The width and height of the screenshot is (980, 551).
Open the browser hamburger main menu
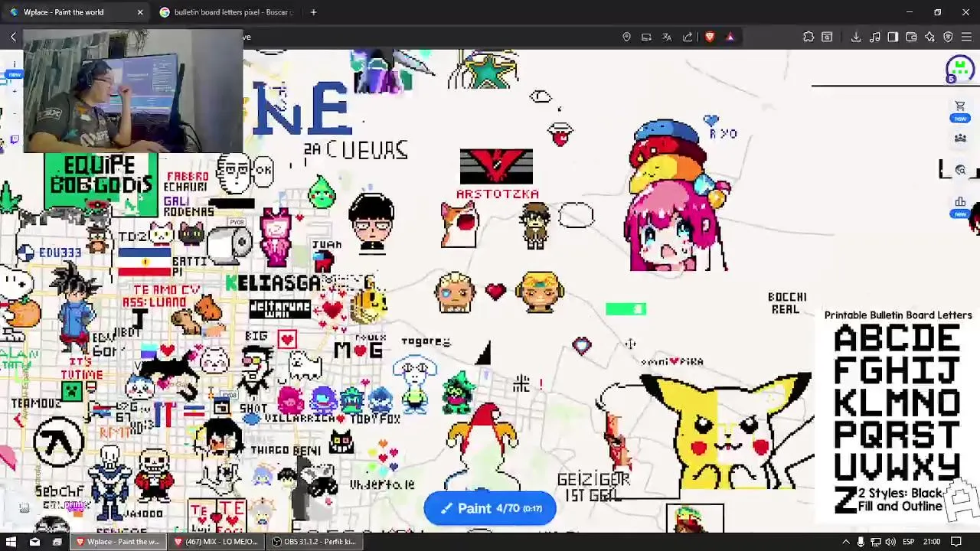[966, 37]
